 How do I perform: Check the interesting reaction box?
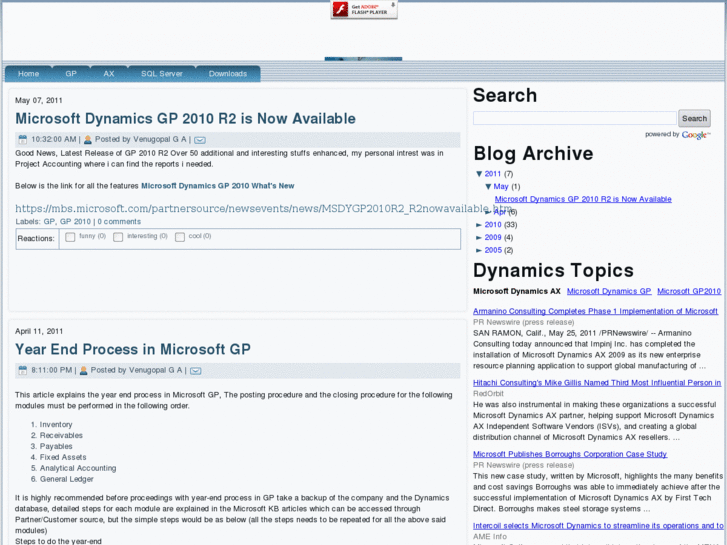pyautogui.click(x=118, y=237)
